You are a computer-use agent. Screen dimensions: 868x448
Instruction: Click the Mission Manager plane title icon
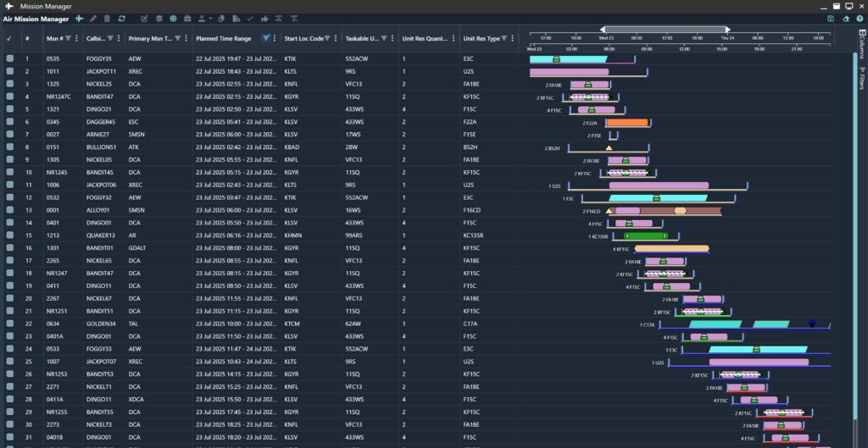(8, 6)
